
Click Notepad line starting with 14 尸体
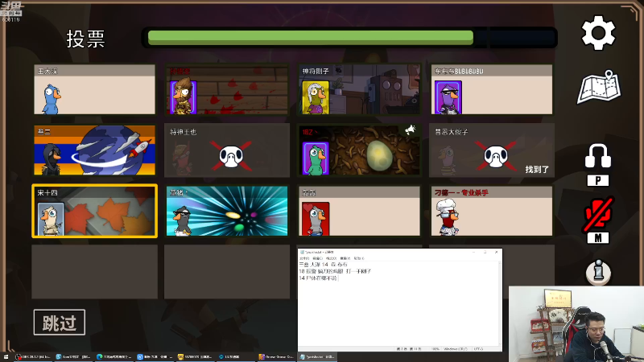coord(317,278)
